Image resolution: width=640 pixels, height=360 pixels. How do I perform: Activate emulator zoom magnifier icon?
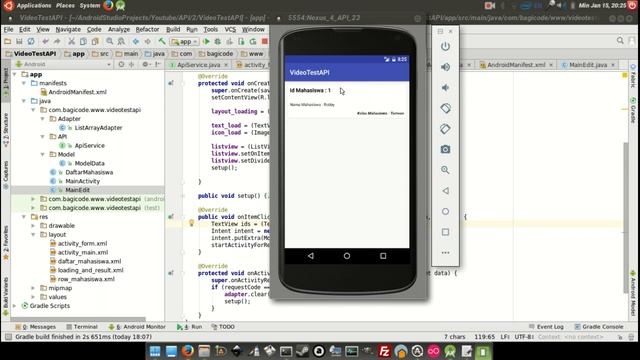pyautogui.click(x=445, y=170)
